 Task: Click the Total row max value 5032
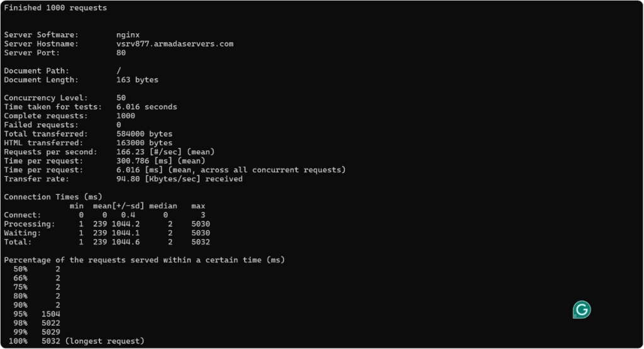click(x=201, y=242)
